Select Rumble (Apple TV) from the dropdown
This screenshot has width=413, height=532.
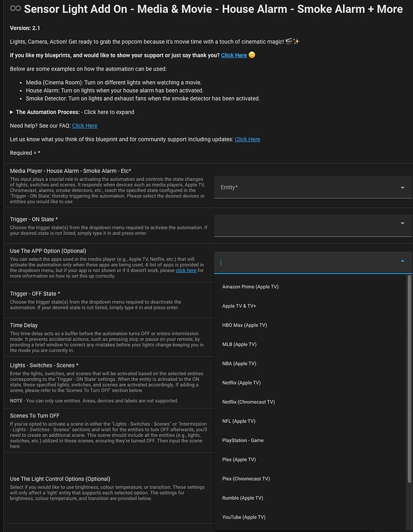(243, 498)
